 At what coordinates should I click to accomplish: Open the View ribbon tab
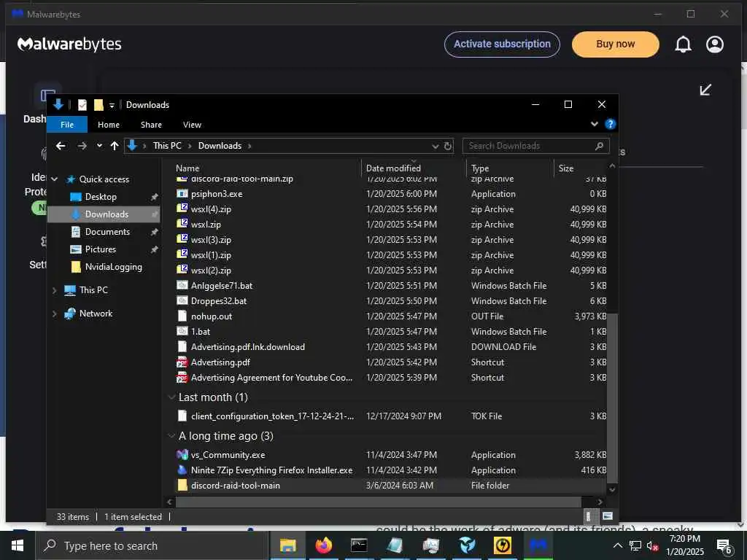[192, 125]
